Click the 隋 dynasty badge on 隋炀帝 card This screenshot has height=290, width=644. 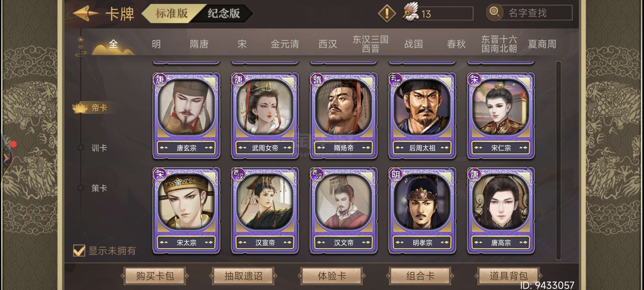(317, 80)
